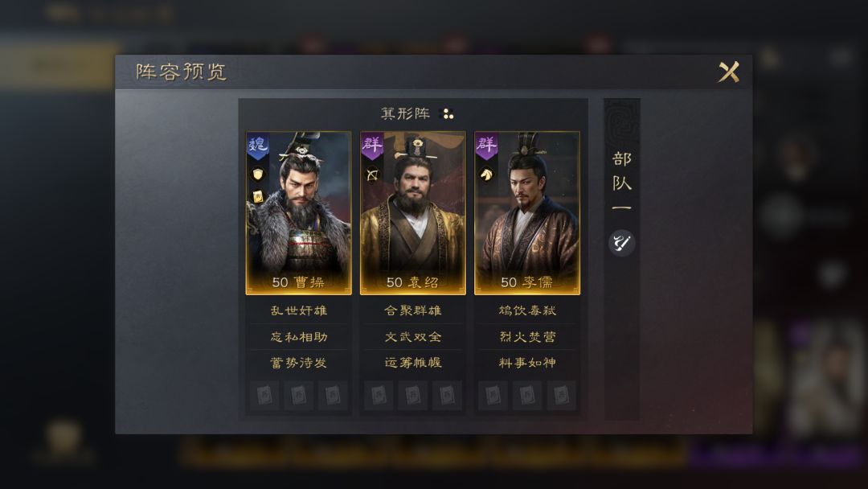Select the 运筹帷幄 skill
Screen dimensions: 868x489
pyautogui.click(x=413, y=363)
